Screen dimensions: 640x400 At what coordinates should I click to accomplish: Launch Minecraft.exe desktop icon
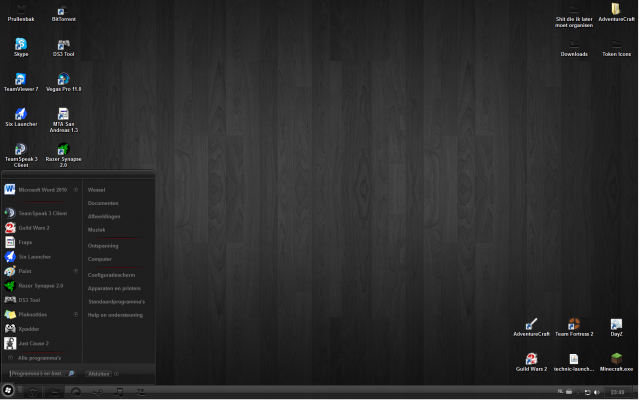pos(616,360)
